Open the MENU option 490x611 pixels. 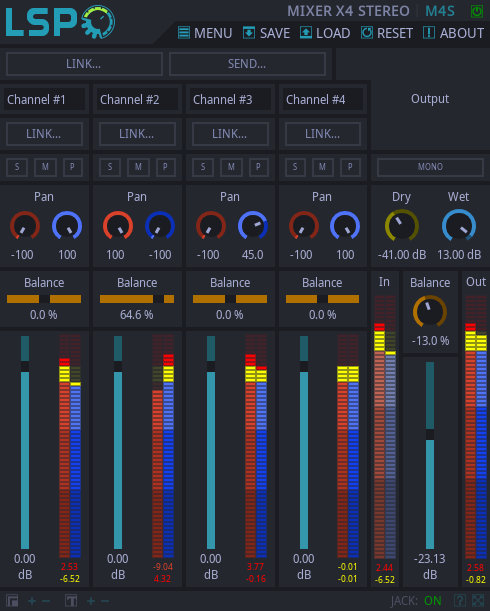[x=205, y=33]
